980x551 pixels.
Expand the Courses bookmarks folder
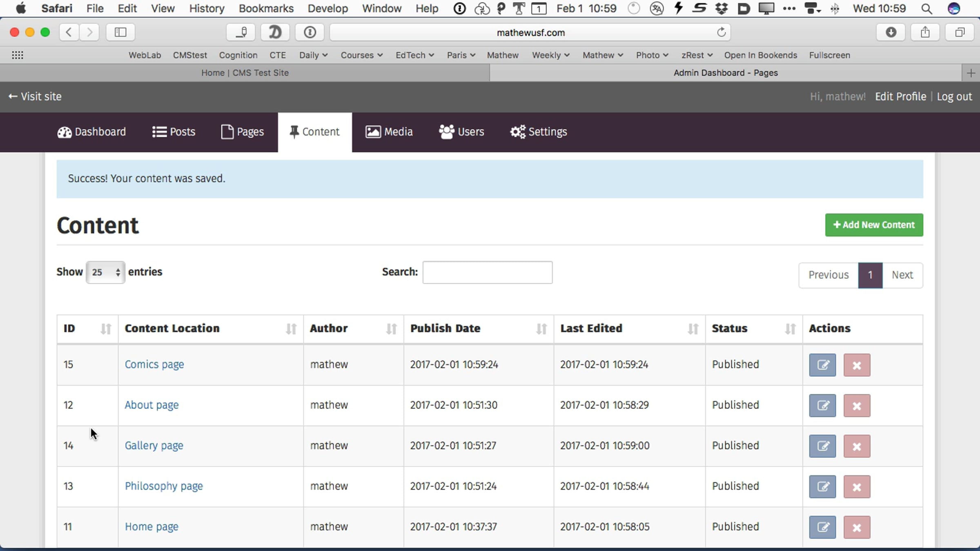point(361,55)
